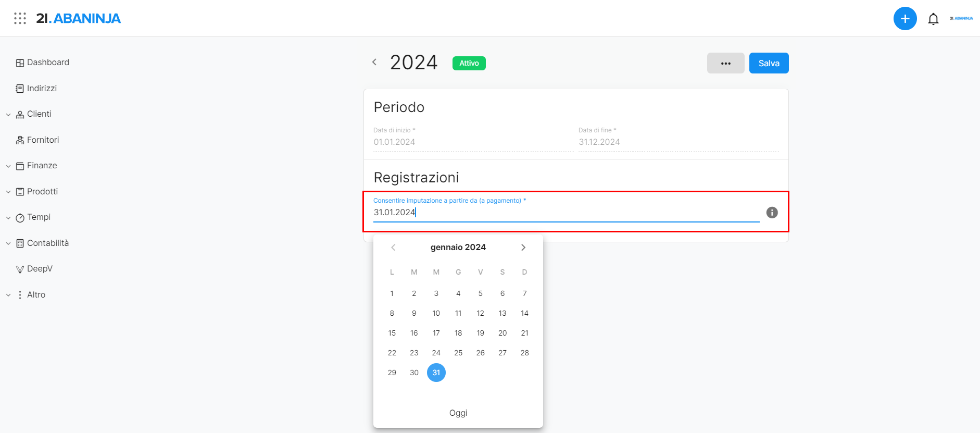The width and height of the screenshot is (980, 433).
Task: Go to next month in calendar
Action: (523, 248)
